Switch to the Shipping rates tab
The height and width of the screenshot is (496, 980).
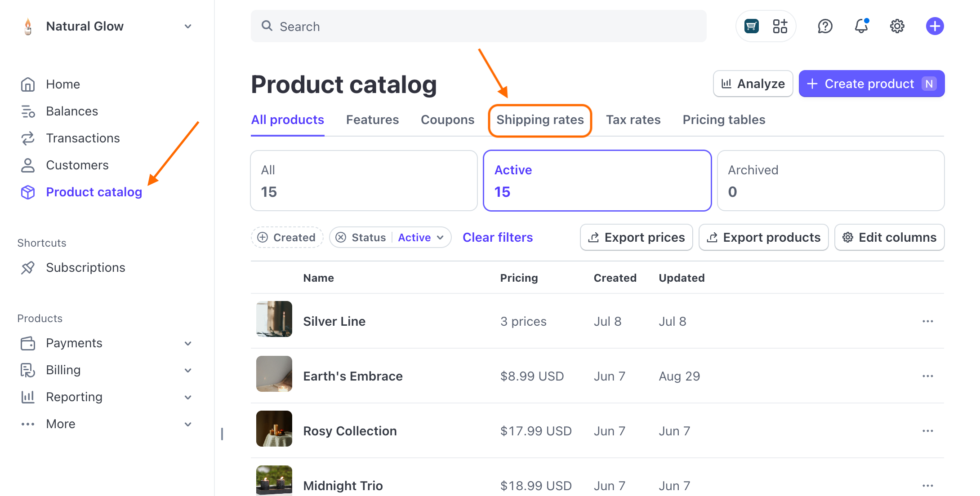pyautogui.click(x=540, y=120)
